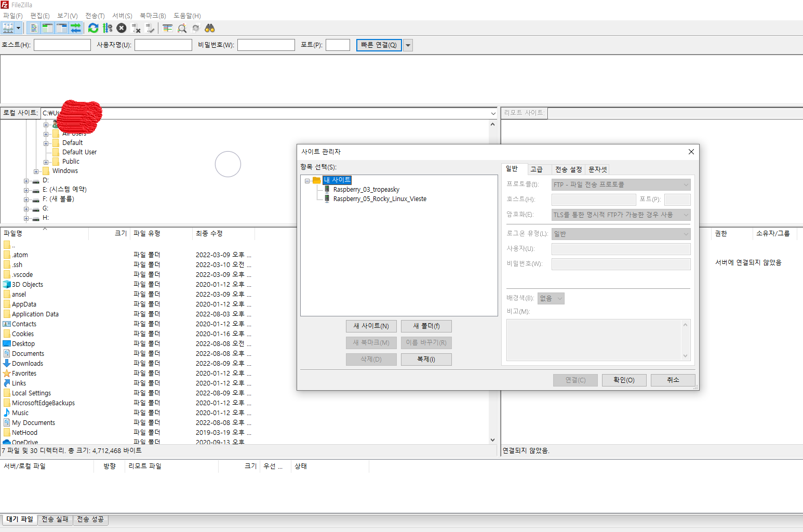Viewport: 803px width, 532px height.
Task: Click the green refresh file lists icon
Action: click(x=93, y=28)
